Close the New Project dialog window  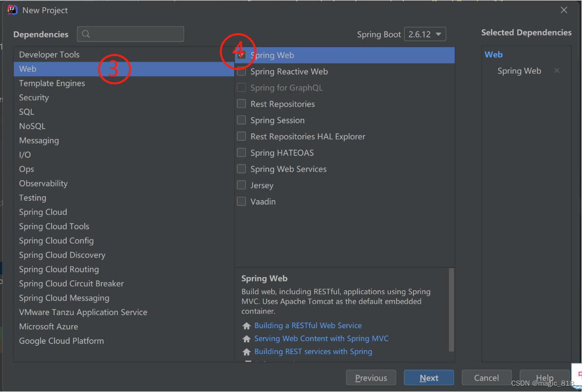pos(564,10)
